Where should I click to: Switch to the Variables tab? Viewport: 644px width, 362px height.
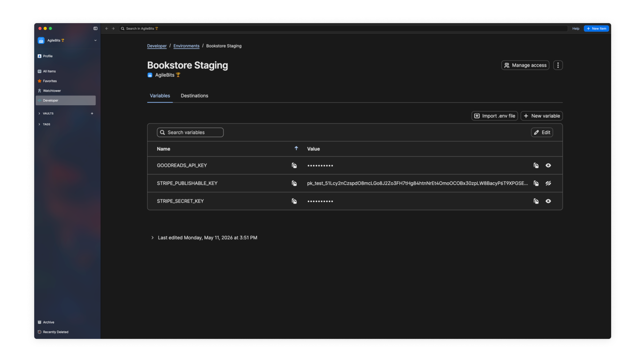pos(160,96)
